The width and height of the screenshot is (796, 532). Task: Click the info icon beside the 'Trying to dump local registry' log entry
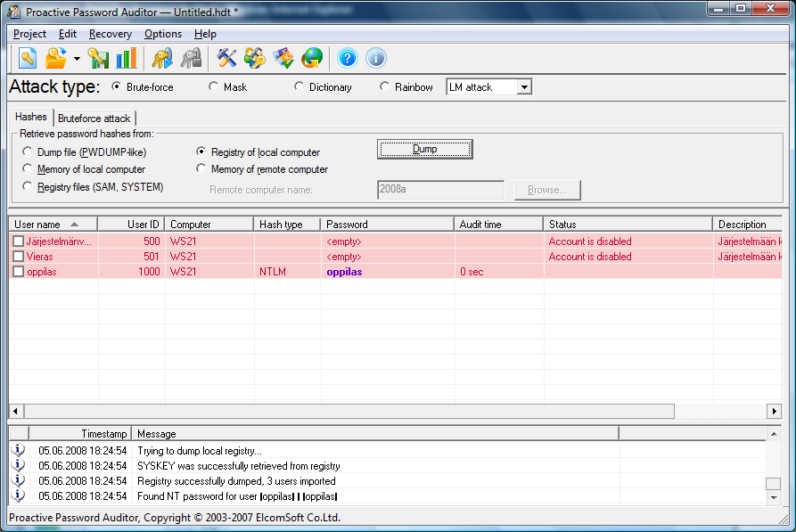pyautogui.click(x=19, y=450)
